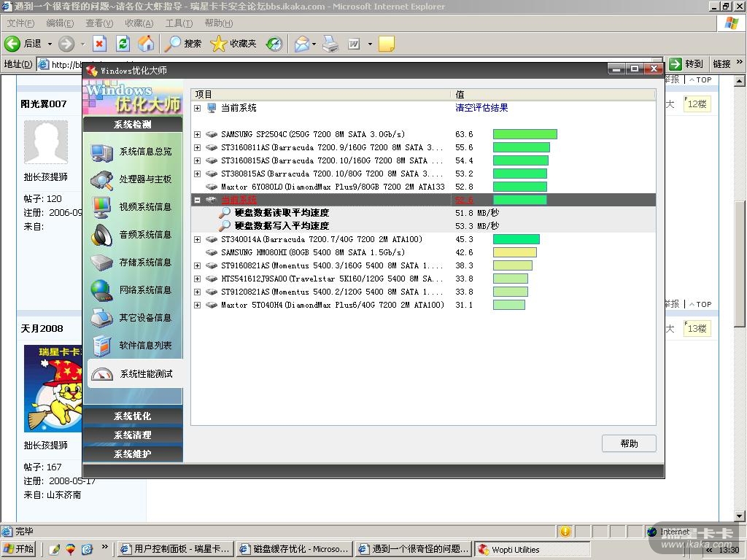Click yellow bar of SAMSUNG HM080HI
Screen dimensions: 747x560
pyautogui.click(x=515, y=252)
